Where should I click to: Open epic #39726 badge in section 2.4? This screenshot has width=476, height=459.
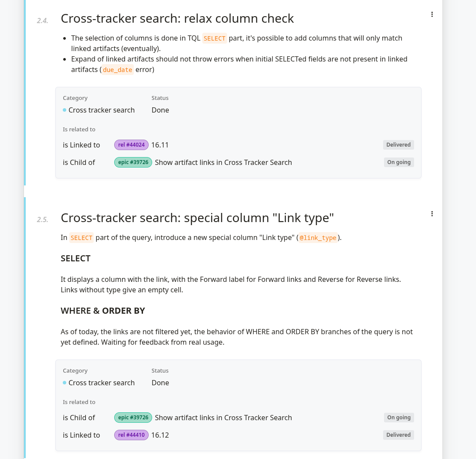133,162
